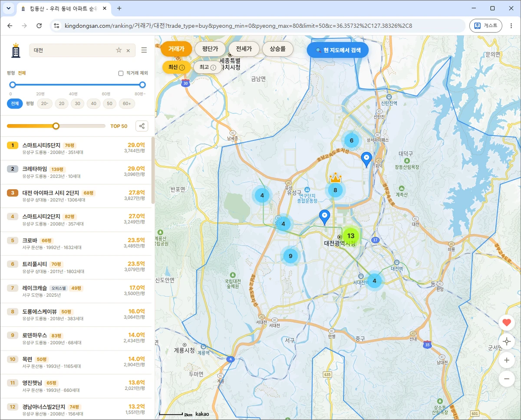Open the 게스트 profile button
Screen dimensions: 521x420
pos(486,26)
